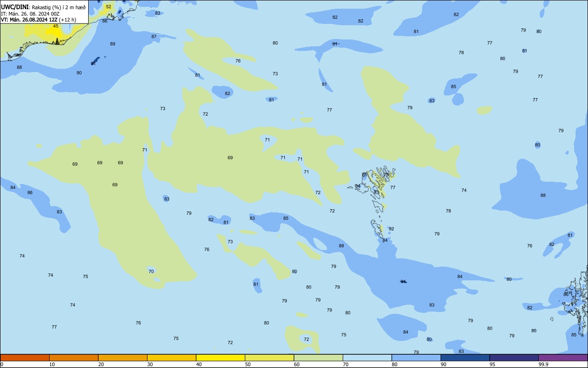The width and height of the screenshot is (588, 368).
Task: Click the 30–40 golden yellow legend swatch
Action: click(x=171, y=357)
